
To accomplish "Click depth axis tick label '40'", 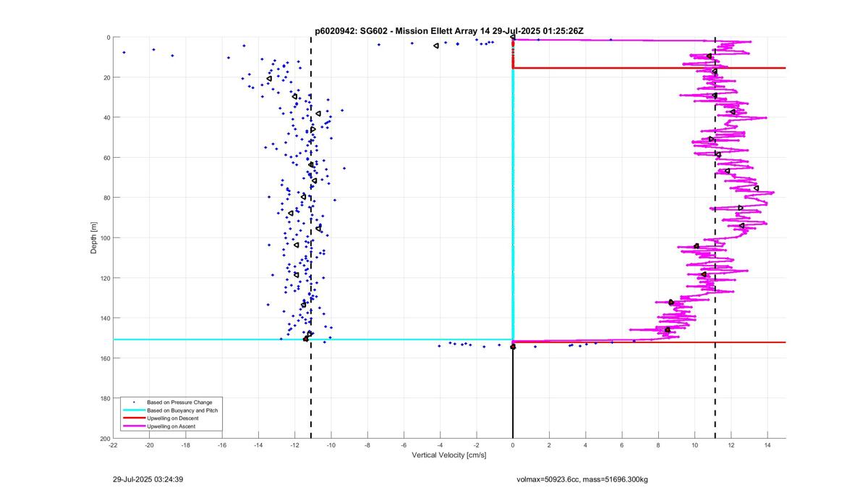I will click(x=107, y=117).
